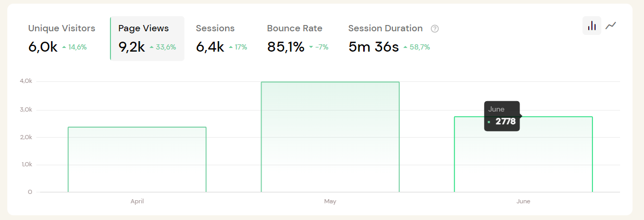644x220 pixels.
Task: Select the Unique Visitors metric tab
Action: [61, 38]
